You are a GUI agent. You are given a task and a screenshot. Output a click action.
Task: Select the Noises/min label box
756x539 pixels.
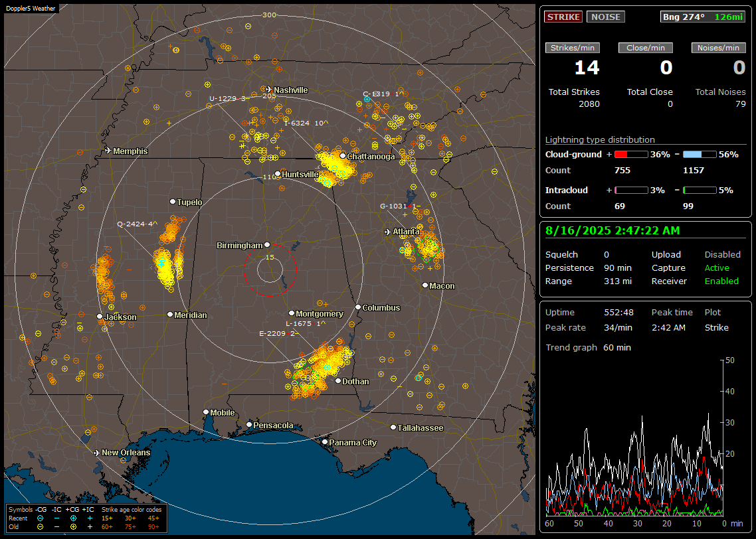click(x=718, y=48)
